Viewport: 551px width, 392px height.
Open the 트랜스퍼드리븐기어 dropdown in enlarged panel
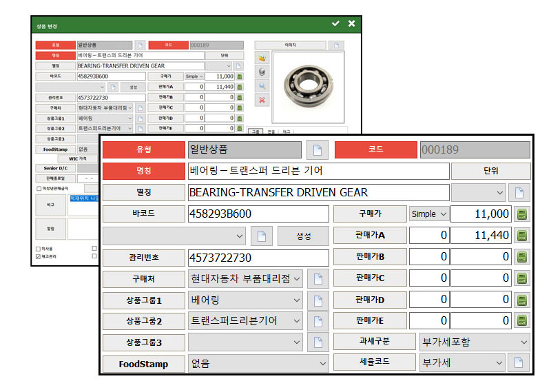(x=245, y=321)
